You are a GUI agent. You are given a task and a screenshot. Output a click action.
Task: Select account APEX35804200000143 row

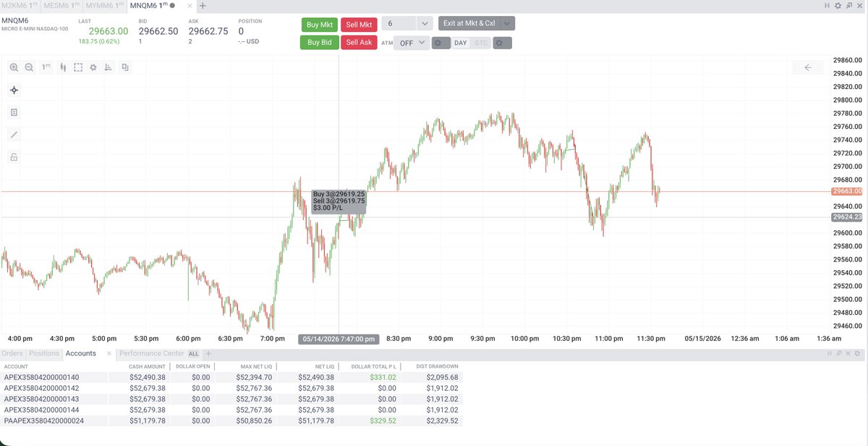pyautogui.click(x=231, y=399)
